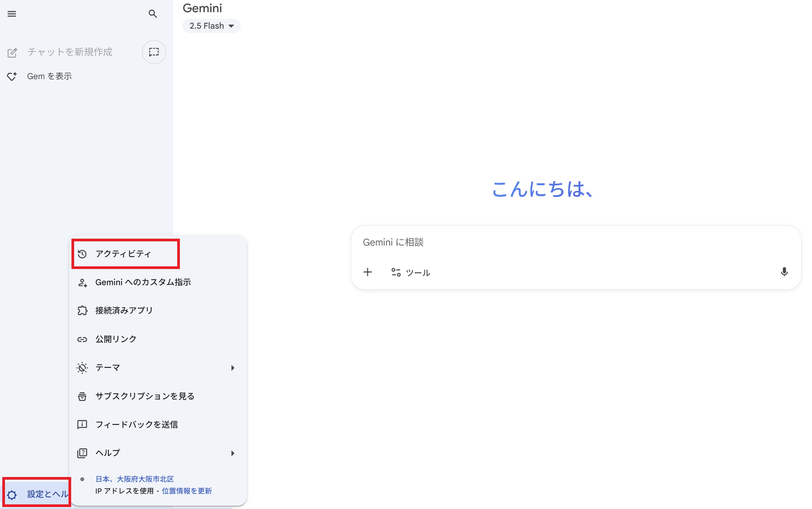Image resolution: width=812 pixels, height=509 pixels.
Task: Select 接続済みアプリ from menu
Action: (124, 311)
